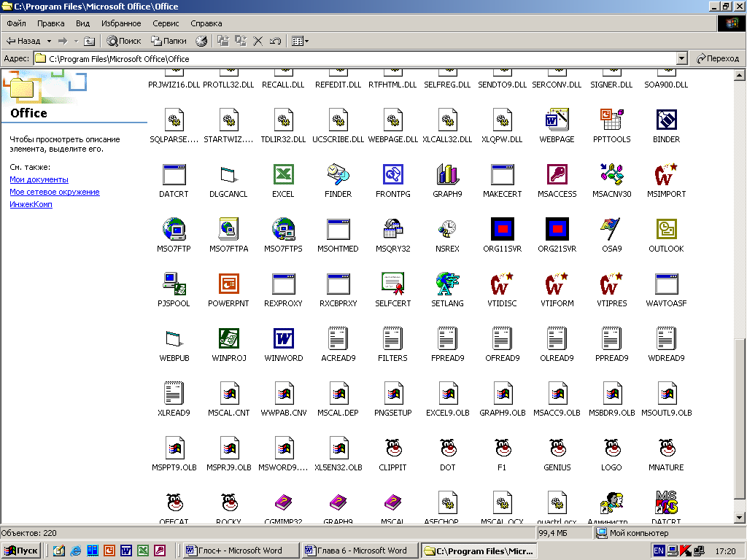Viewport: 747px width, 560px height.
Task: Switch to Глава 6 Microsoft Word taskbar window
Action: (x=360, y=551)
